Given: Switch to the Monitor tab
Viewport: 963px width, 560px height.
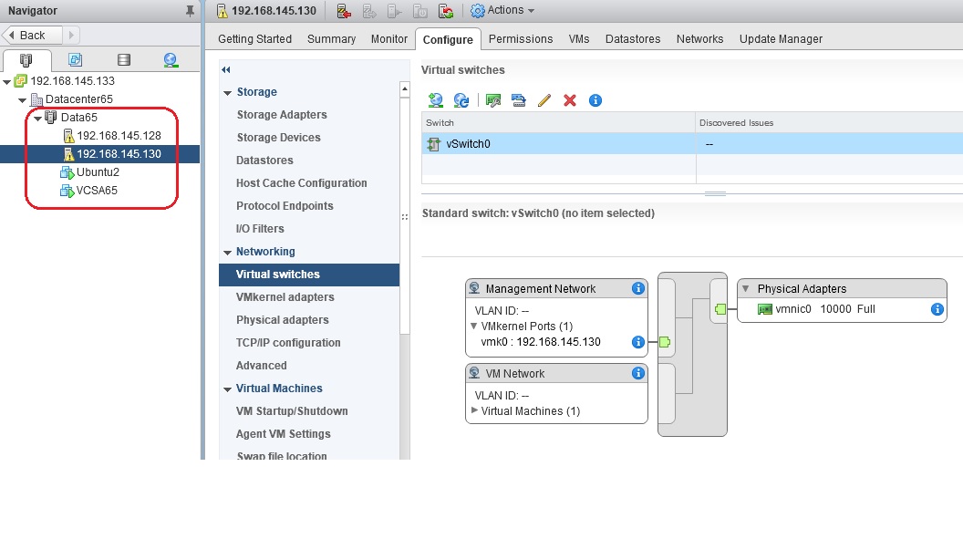Looking at the screenshot, I should coord(389,39).
